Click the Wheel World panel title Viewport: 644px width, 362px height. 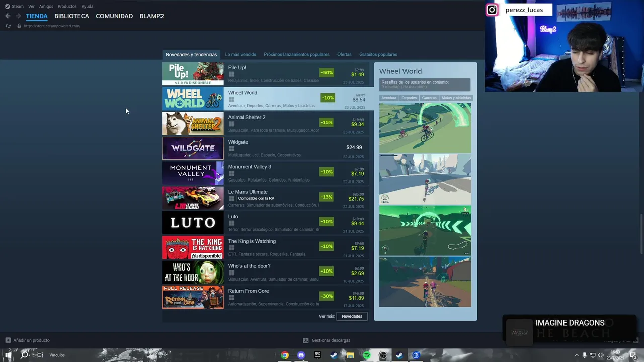(x=400, y=71)
